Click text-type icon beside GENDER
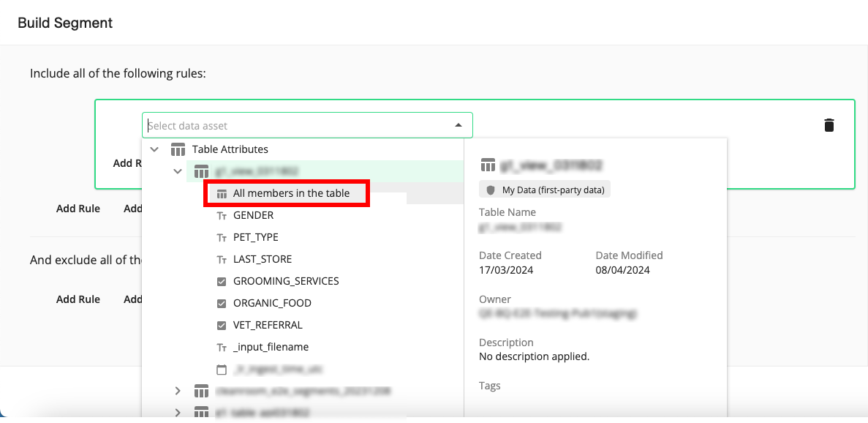 pyautogui.click(x=222, y=216)
